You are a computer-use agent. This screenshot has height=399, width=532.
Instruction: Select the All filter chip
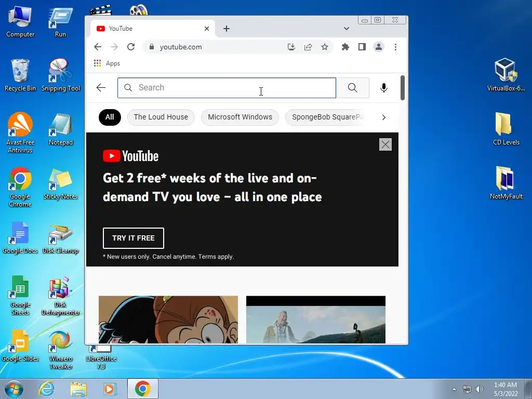tap(110, 117)
